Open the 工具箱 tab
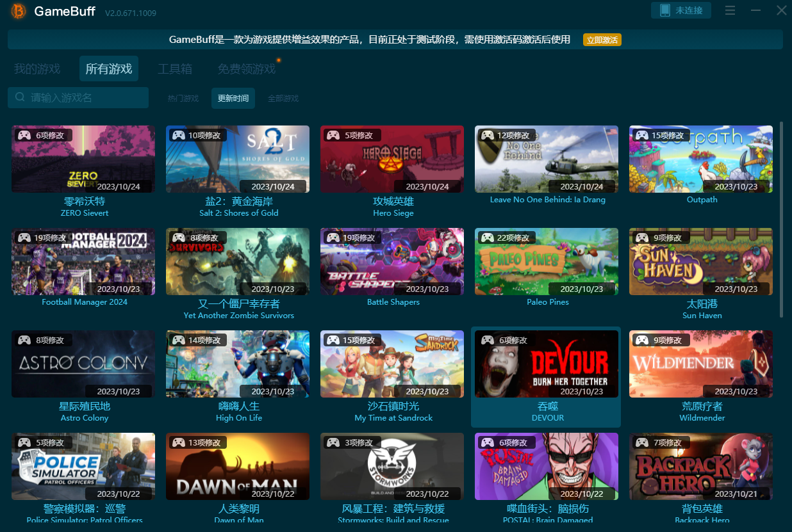Image resolution: width=792 pixels, height=532 pixels. pyautogui.click(x=175, y=69)
